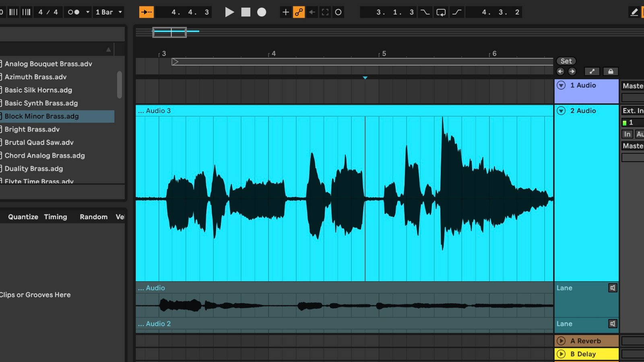Start playback with the Play button
The image size is (644, 362).
tap(229, 12)
